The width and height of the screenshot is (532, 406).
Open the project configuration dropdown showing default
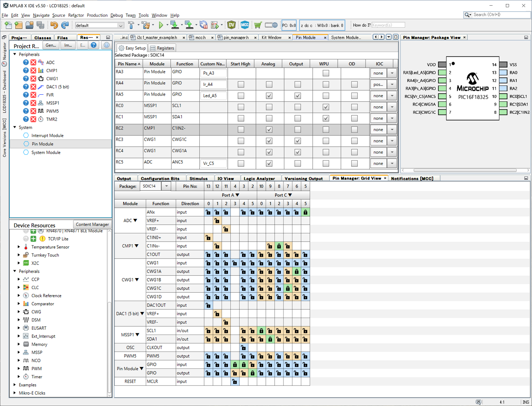99,25
